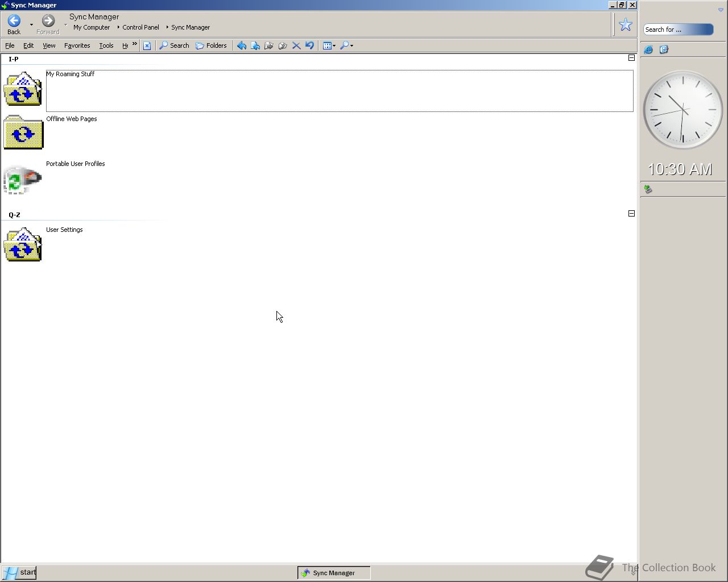The height and width of the screenshot is (582, 728).
Task: Open the sidebar options dropdown triangle
Action: click(x=721, y=10)
